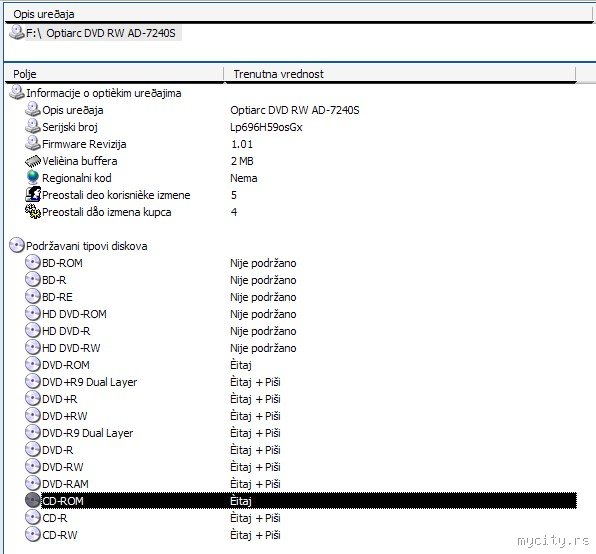Click the drive icon next to Serijski broj
The width and height of the screenshot is (596, 554).
33,126
